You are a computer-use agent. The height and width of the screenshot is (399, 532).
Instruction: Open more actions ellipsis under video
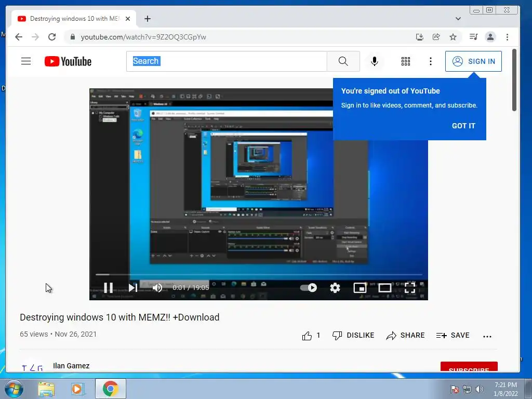(x=487, y=336)
